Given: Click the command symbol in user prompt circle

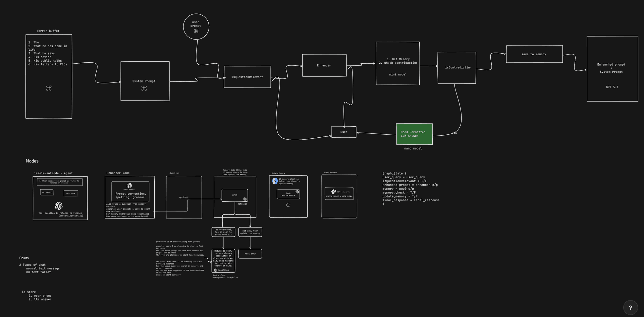Looking at the screenshot, I should (196, 31).
